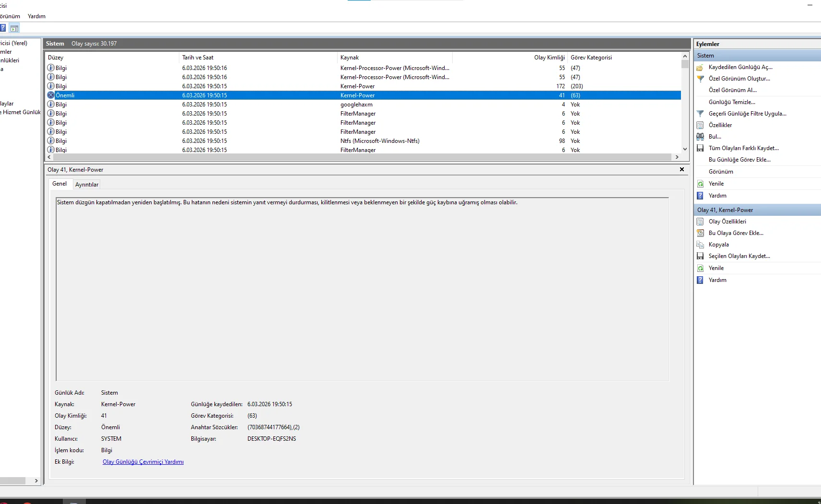
Task: Switch to the Genel tab
Action: click(x=59, y=184)
